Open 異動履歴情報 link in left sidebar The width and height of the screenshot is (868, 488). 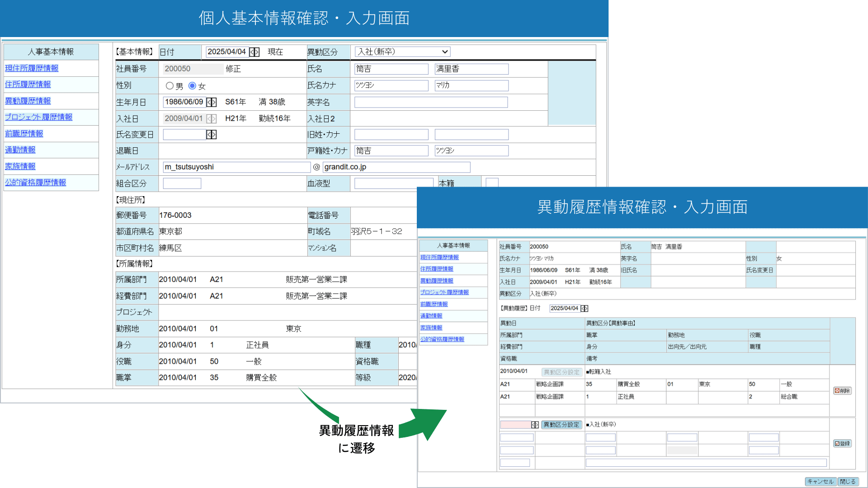coord(28,101)
